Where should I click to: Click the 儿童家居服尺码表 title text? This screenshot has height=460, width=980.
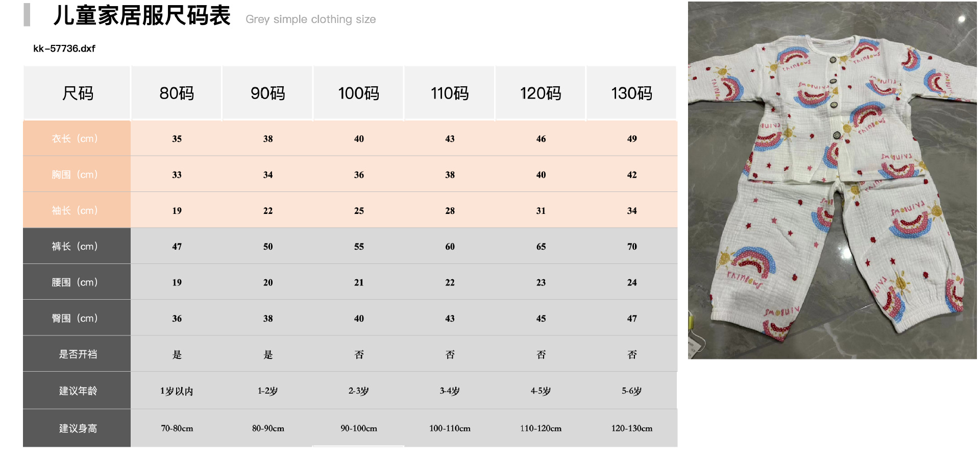(142, 15)
